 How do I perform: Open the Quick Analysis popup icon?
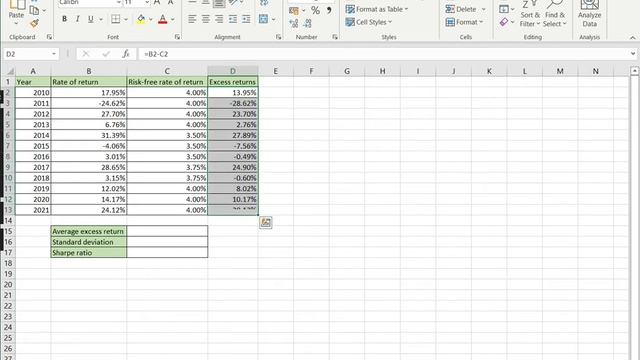[266, 222]
